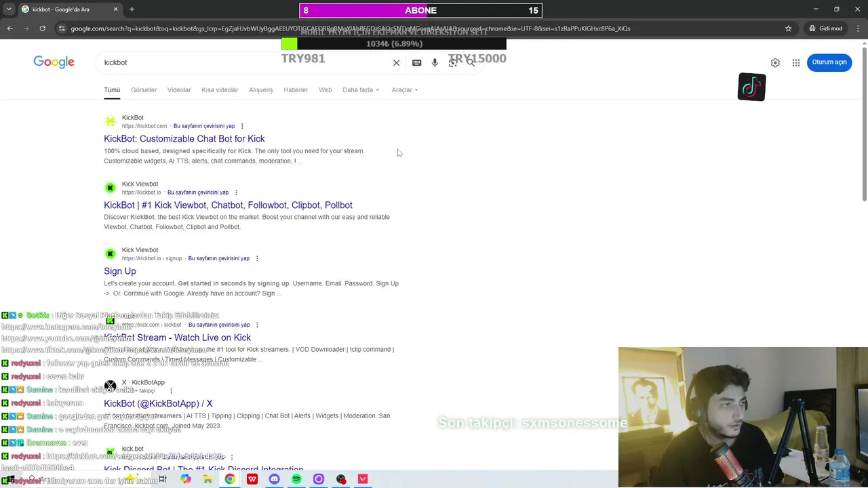Open Chrome from the taskbar
The width and height of the screenshot is (868, 488).
pos(230,479)
